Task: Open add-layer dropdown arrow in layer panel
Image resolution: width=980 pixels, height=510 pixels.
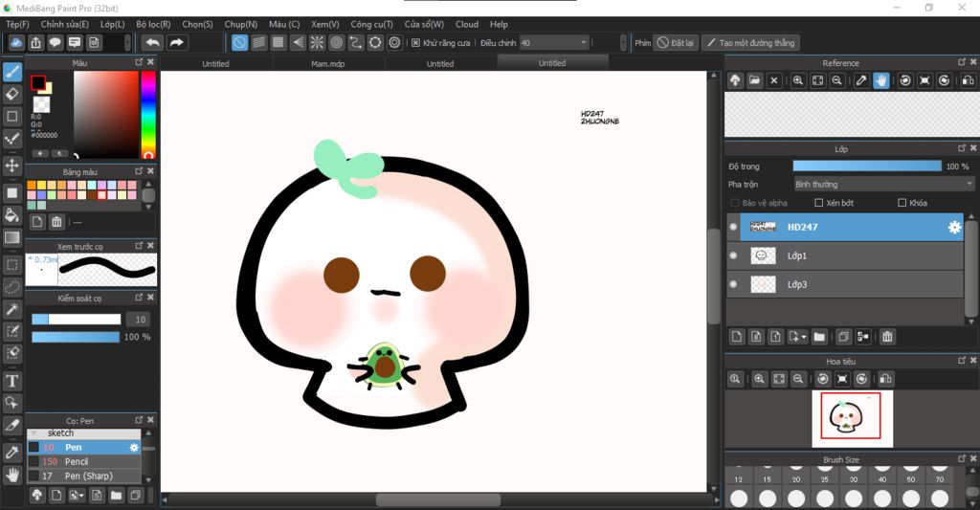Action: point(803,337)
